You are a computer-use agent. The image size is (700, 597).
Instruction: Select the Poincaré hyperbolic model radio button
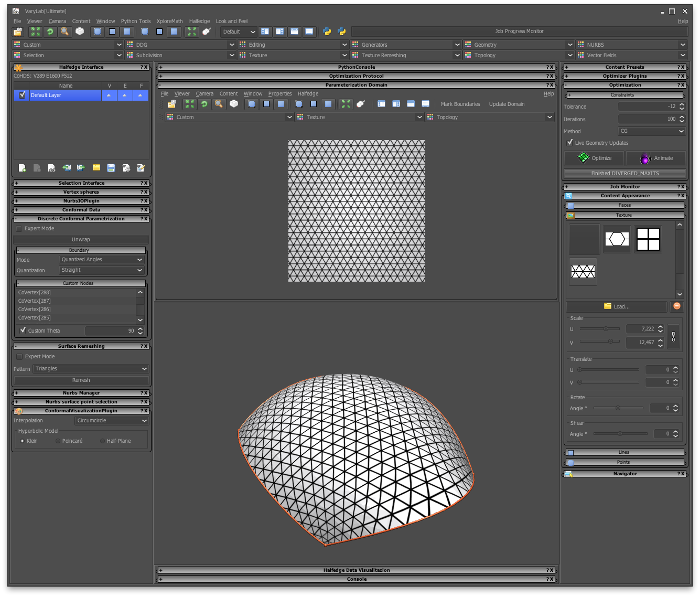57,441
